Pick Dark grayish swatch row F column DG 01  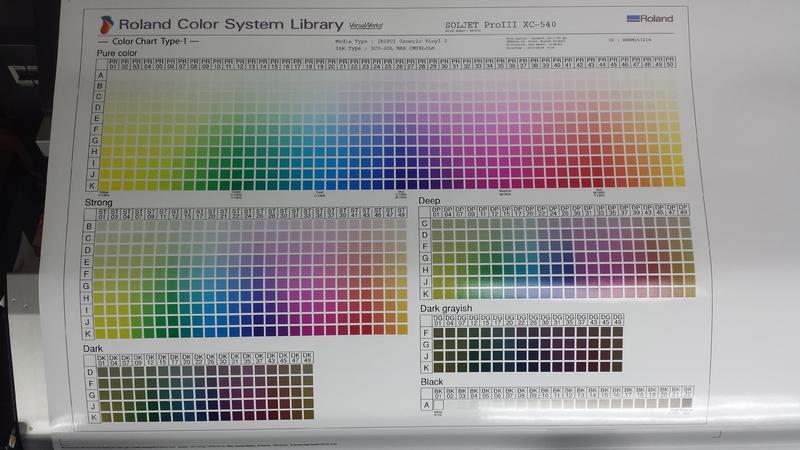tap(438, 333)
